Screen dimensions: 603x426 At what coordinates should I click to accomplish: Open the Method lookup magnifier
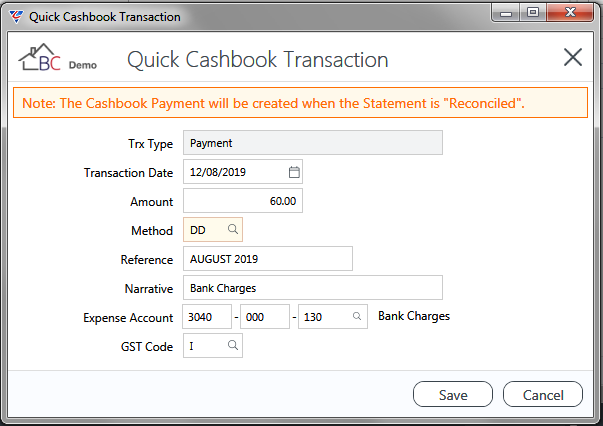coord(233,229)
